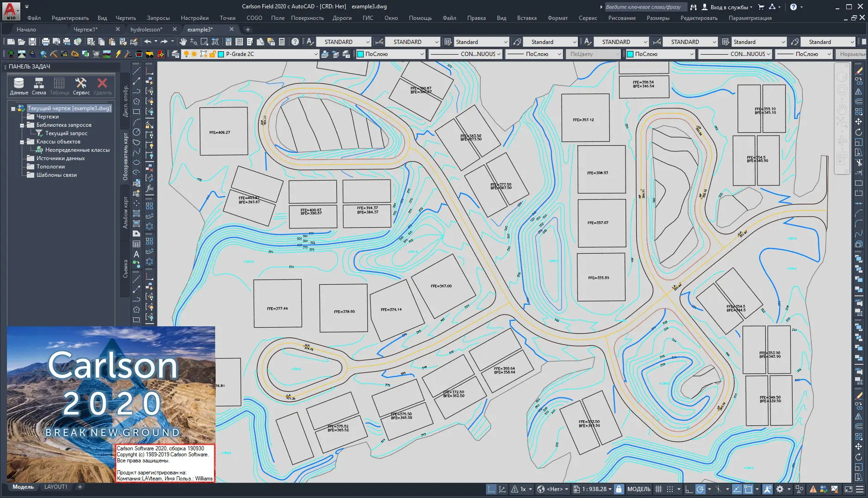Click the cyan layer color swatch of P-Grade 2C
The height and width of the screenshot is (498, 868).
[x=221, y=54]
